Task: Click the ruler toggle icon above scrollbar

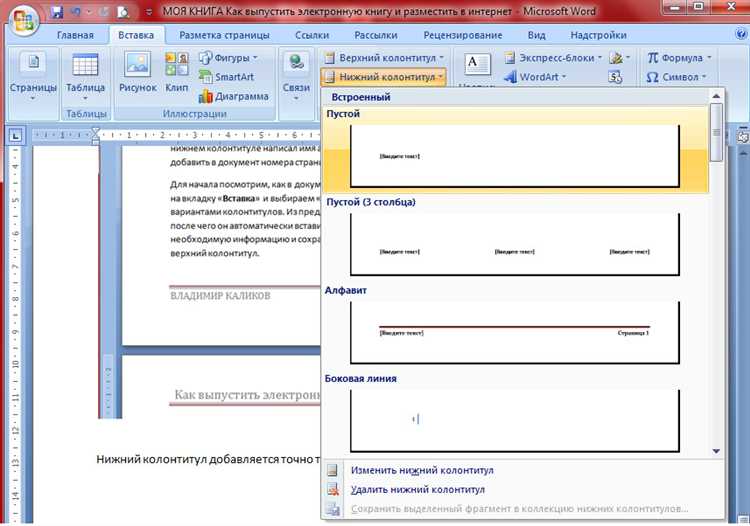Action: click(x=743, y=136)
